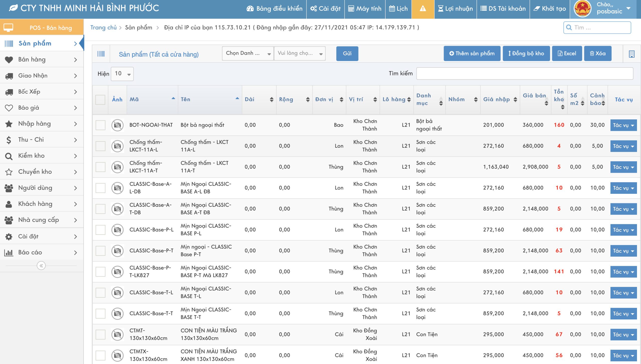Expand Tác vụ dropdown for CLASSIC-Base-T-L
The image size is (641, 364).
click(623, 293)
